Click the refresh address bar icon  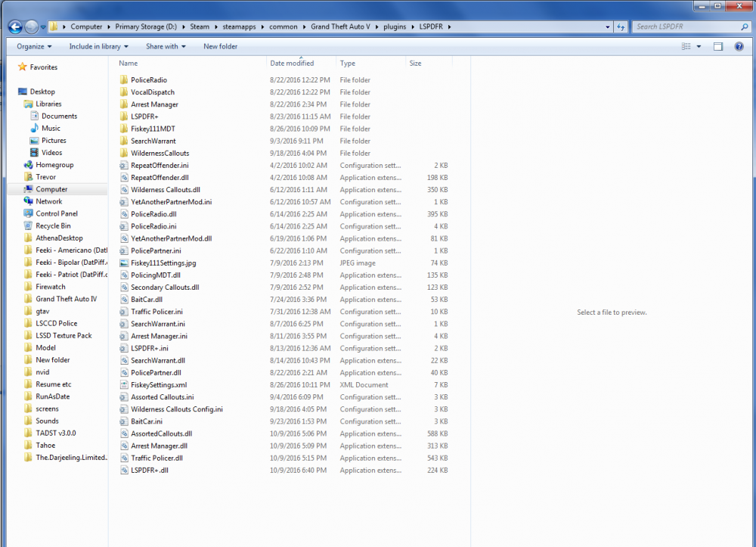tap(621, 27)
